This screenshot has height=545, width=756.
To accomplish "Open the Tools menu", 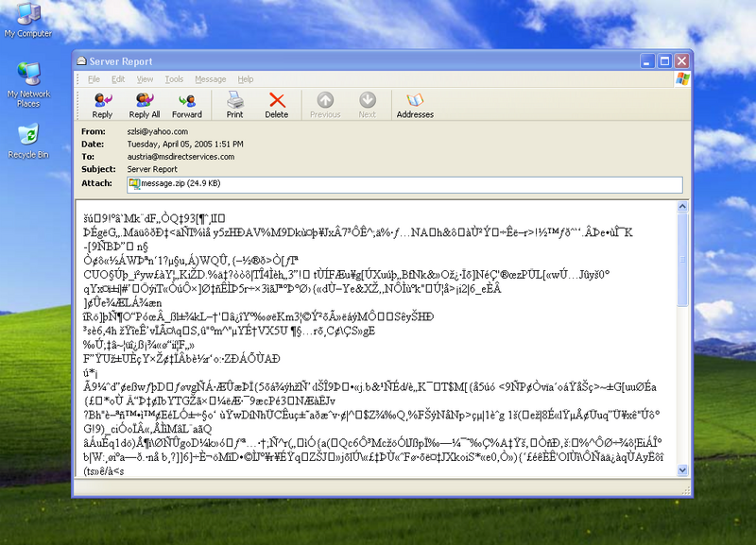I will pos(174,79).
